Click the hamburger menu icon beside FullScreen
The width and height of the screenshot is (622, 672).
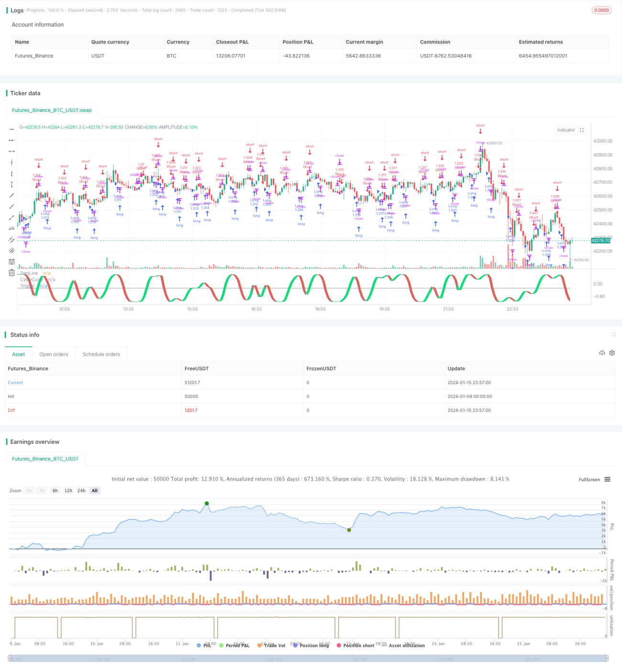607,479
